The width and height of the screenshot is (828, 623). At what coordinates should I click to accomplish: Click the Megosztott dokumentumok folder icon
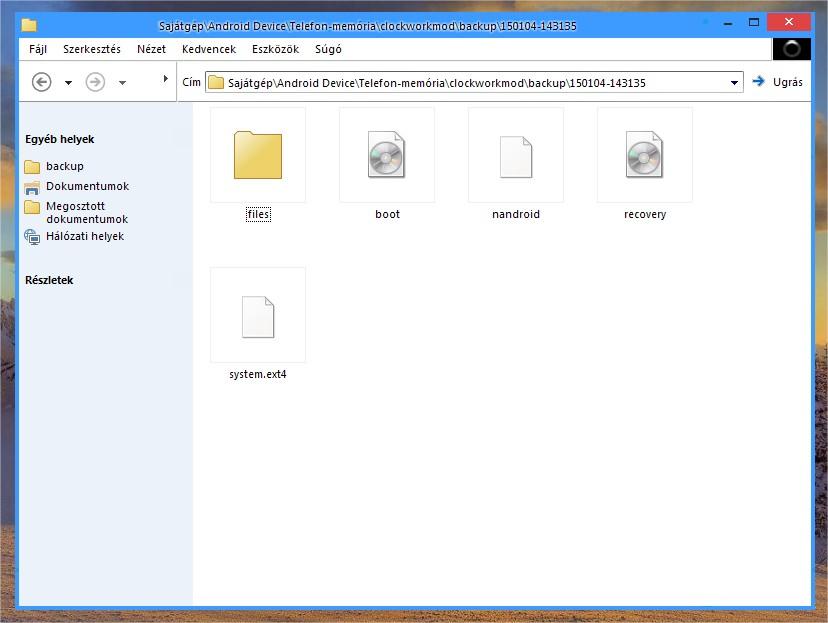[32, 206]
